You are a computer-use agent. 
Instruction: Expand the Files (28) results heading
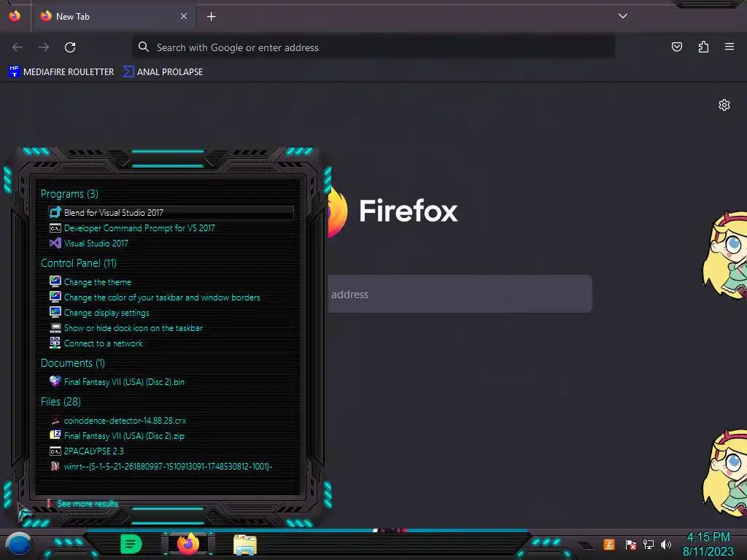[x=61, y=402]
